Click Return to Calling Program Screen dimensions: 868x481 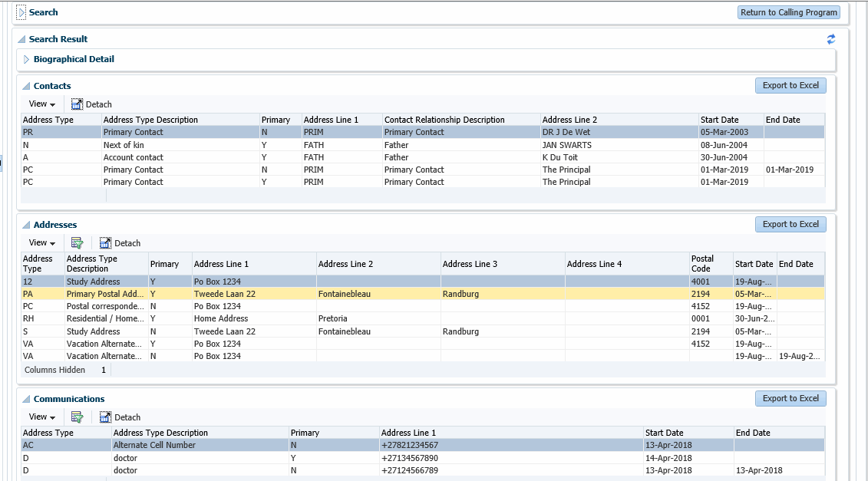tap(788, 12)
